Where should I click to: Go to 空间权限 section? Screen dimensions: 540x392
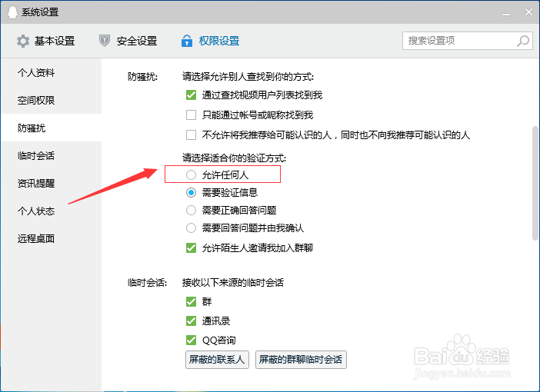pyautogui.click(x=52, y=100)
